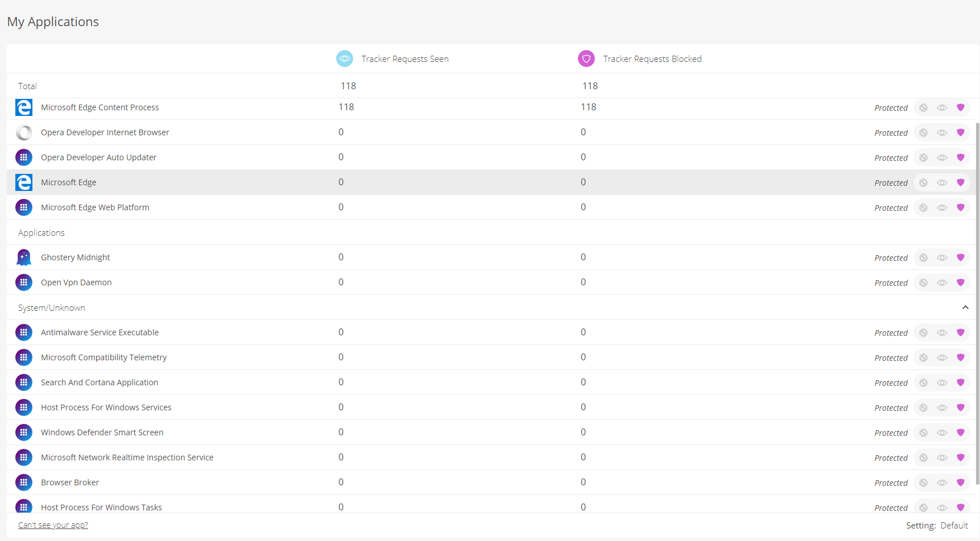Click the vertical scrollbar of the applications list
The height and width of the screenshot is (541, 980).
tap(978, 284)
